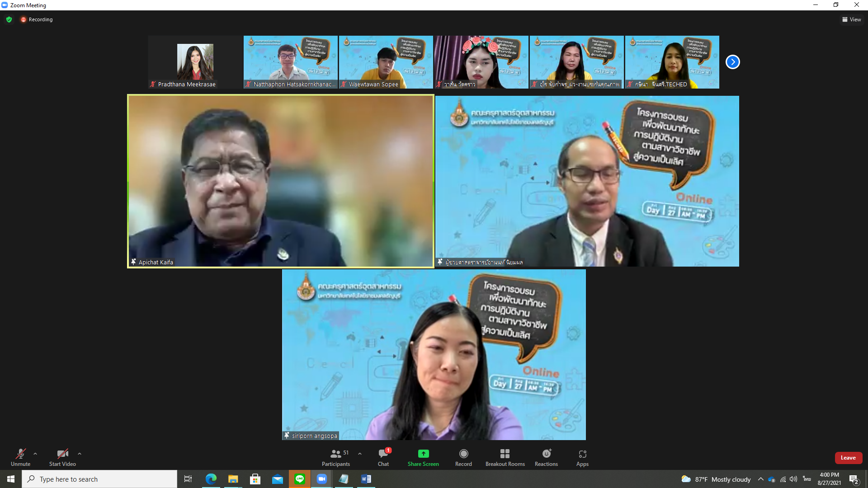Open the Reactions menu

[546, 457]
